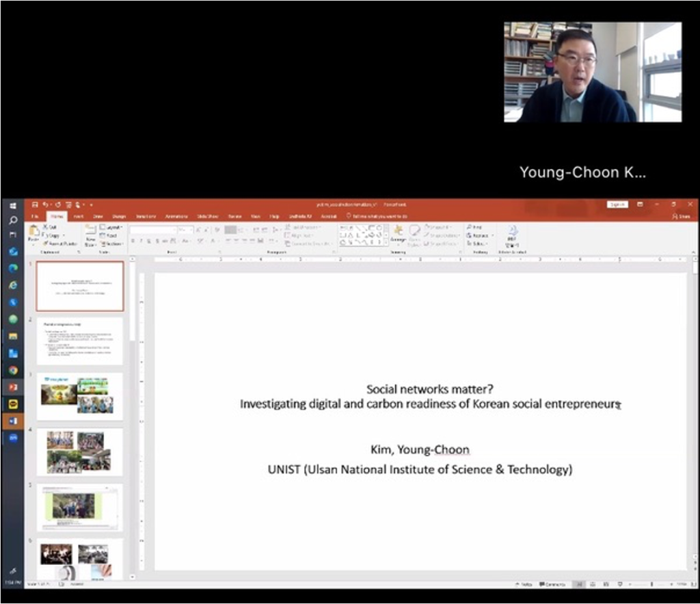Toggle the Notes pane in status bar
This screenshot has height=604, width=700.
coord(524,585)
